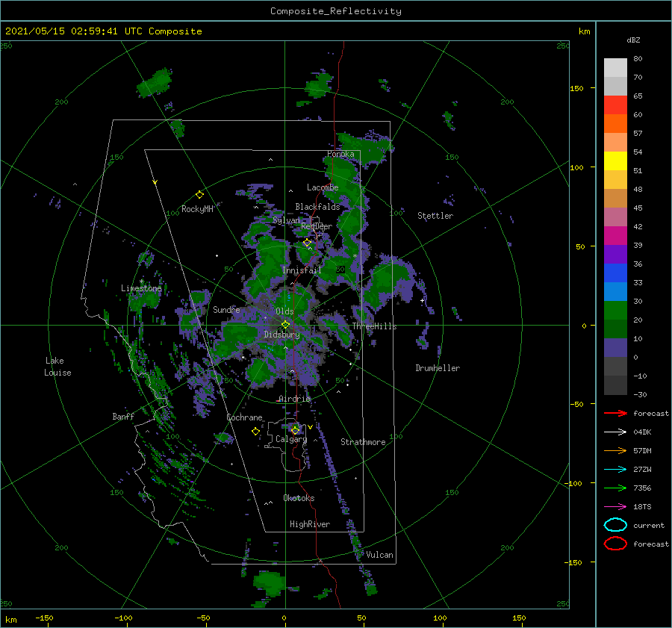The image size is (672, 628).
Task: Click the dBZ legend heading
Action: pos(633,40)
